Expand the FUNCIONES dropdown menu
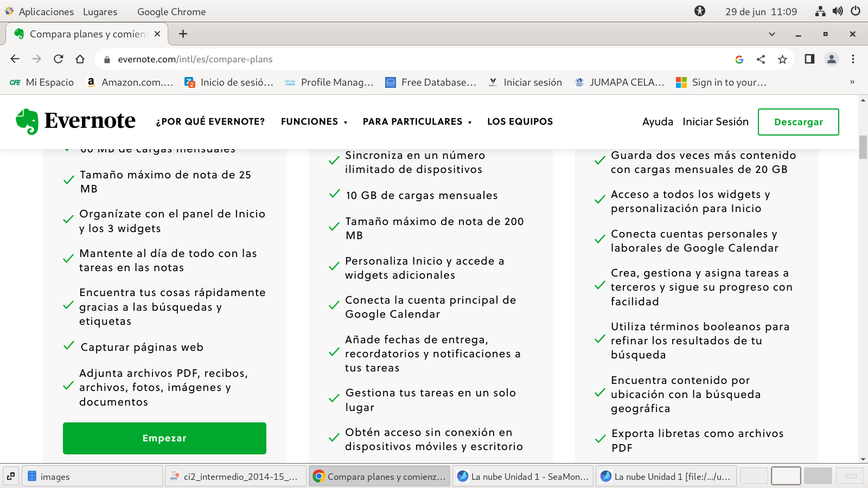Image resolution: width=868 pixels, height=488 pixels. pos(314,121)
